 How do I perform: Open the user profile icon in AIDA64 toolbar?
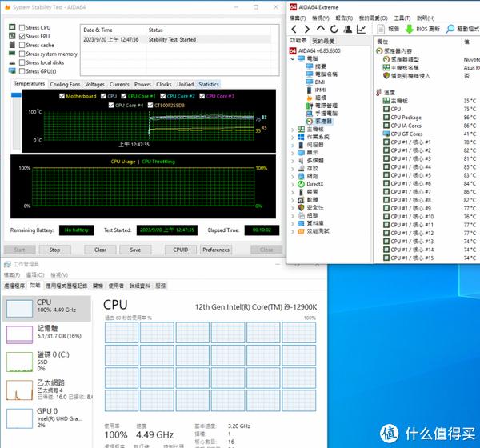click(x=348, y=29)
